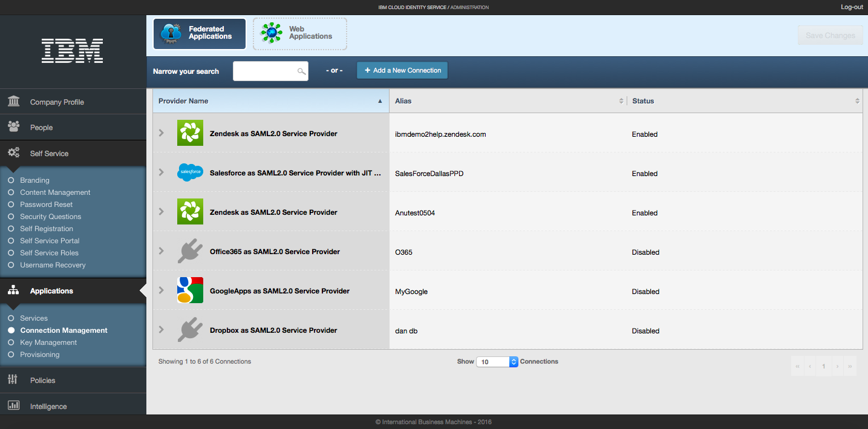Select the Username Recovery radio item
The image size is (868, 429).
[11, 265]
